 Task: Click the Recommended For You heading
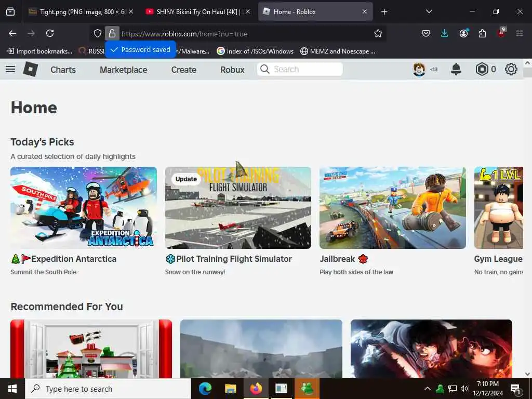[x=67, y=307]
